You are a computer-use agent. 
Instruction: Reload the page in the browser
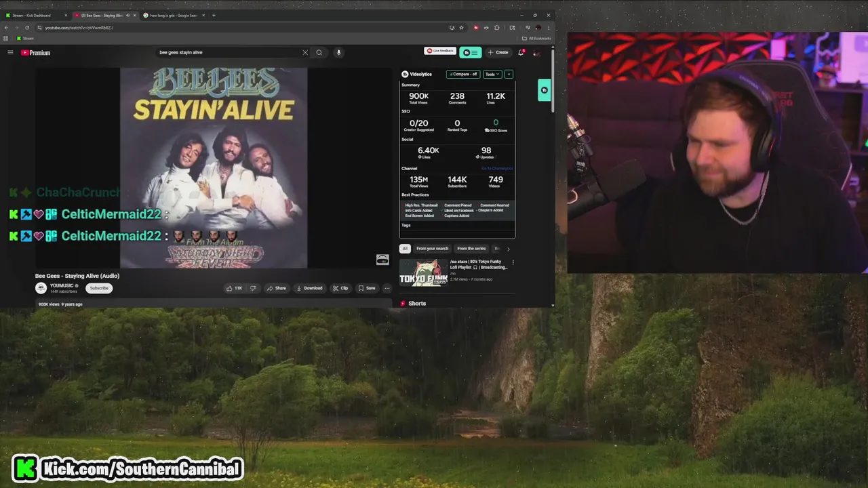point(27,28)
